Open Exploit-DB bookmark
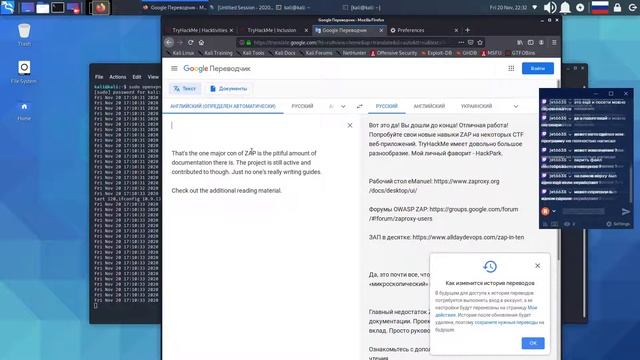This screenshot has width=640, height=360. pyautogui.click(x=436, y=53)
